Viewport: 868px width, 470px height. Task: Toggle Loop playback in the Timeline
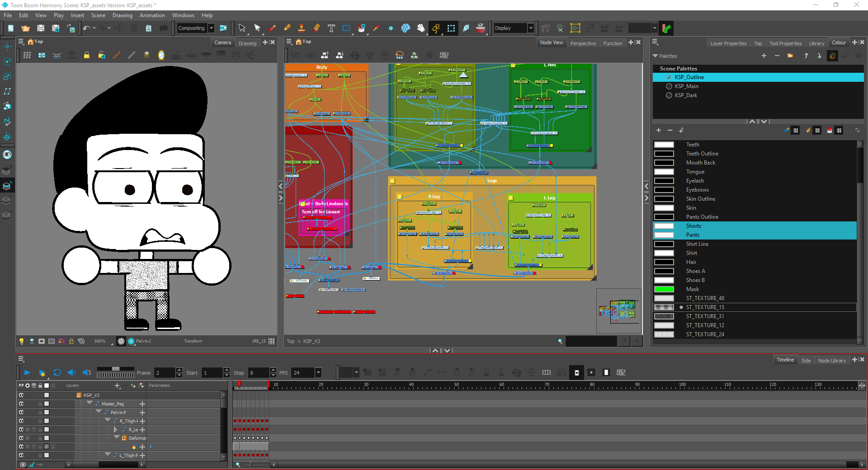(x=57, y=372)
